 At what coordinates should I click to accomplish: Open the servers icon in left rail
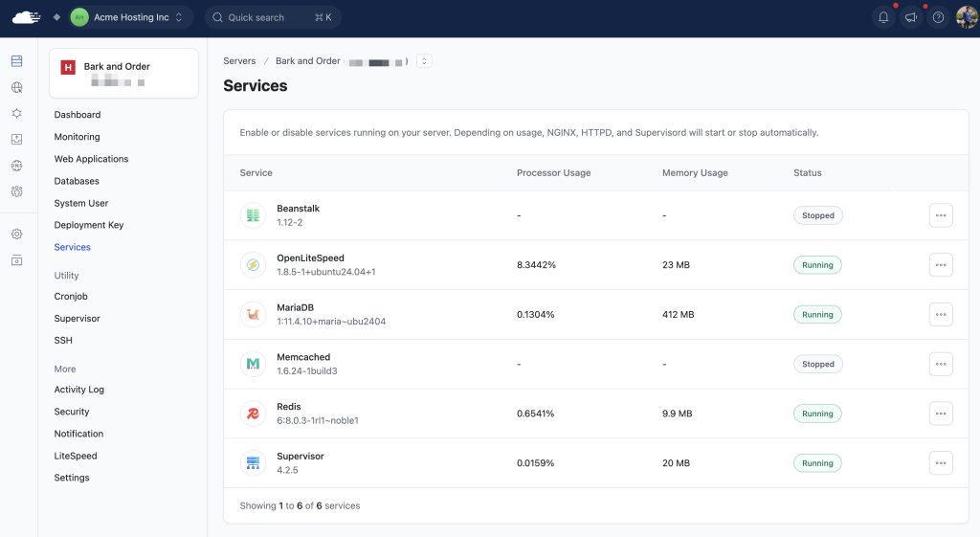coord(16,61)
